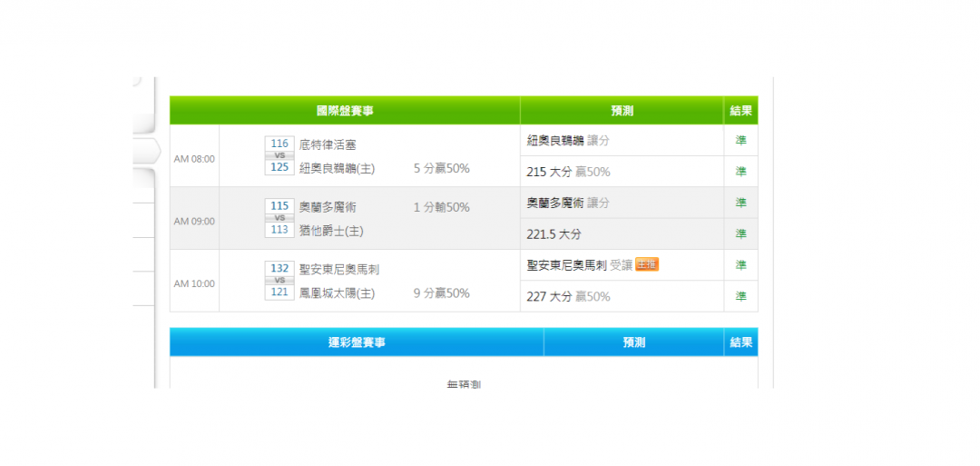This screenshot has width=980, height=466.
Task: Click score 121 for 鳳凰城太陽
Action: point(279,292)
